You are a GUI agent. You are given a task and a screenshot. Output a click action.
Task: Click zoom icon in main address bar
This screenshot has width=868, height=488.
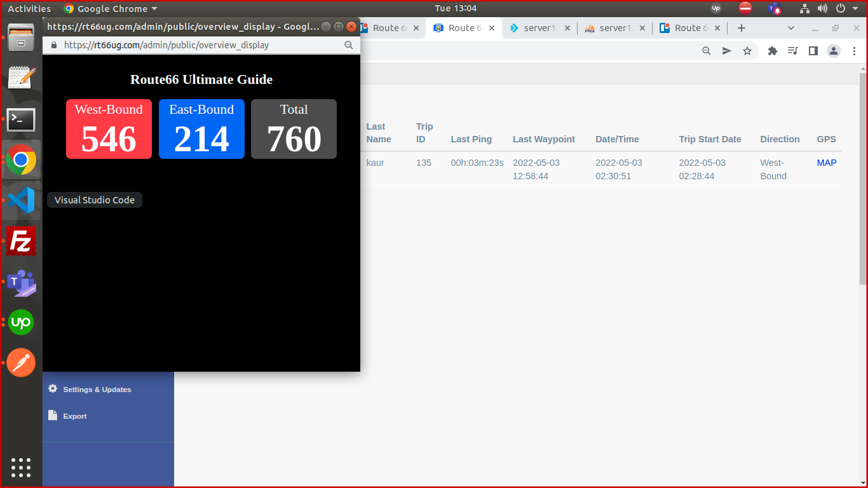pyautogui.click(x=706, y=51)
